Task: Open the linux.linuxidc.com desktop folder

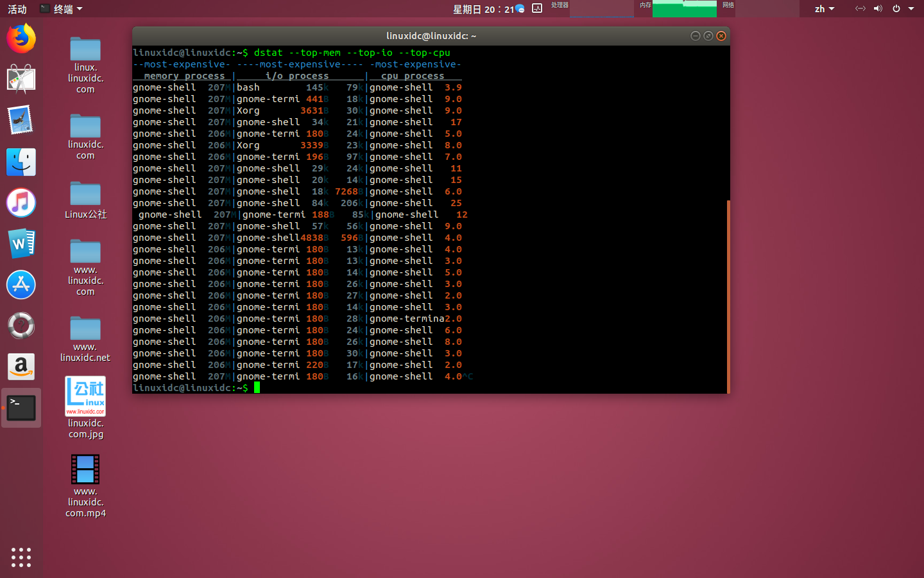Action: 85,66
